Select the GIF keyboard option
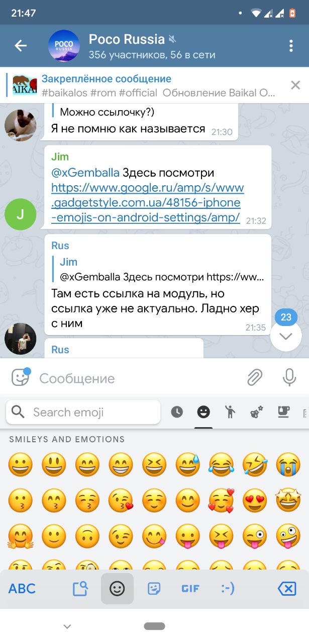 [x=190, y=588]
